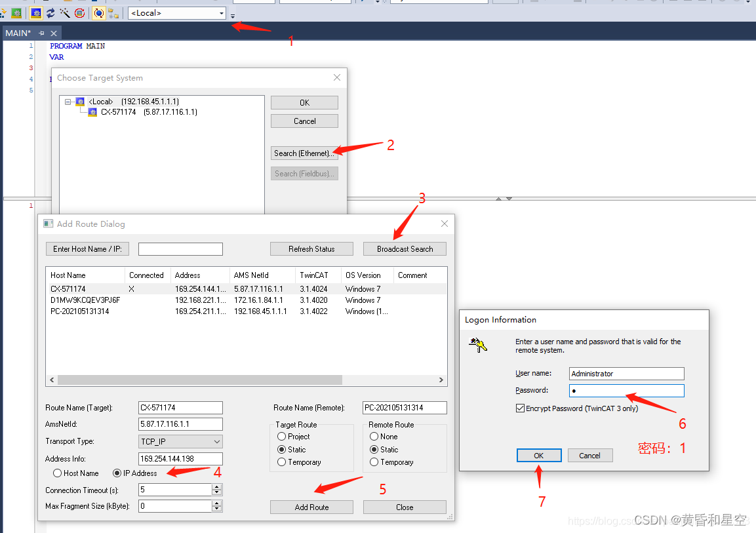Increase Max Fragment Size with up arrow
The image size is (756, 533).
(217, 503)
